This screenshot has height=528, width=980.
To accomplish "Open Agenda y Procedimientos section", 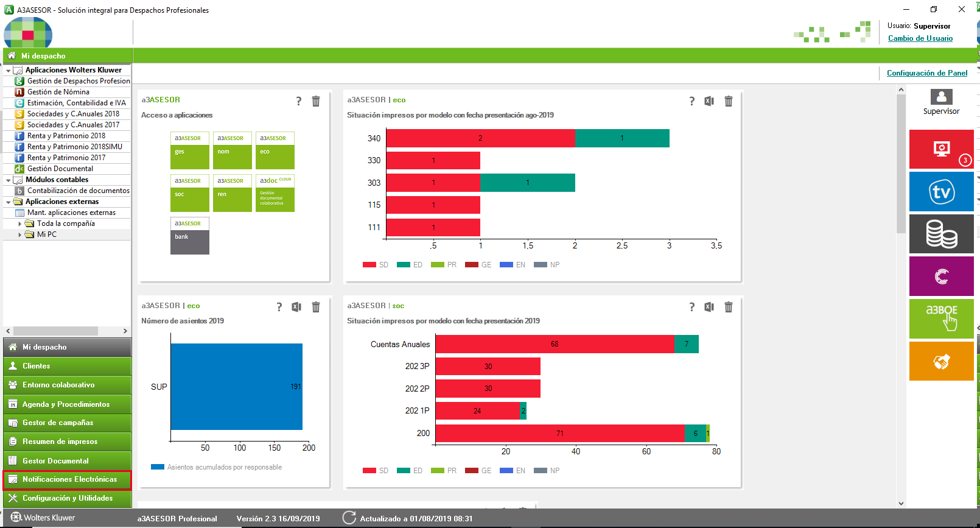I will point(67,404).
